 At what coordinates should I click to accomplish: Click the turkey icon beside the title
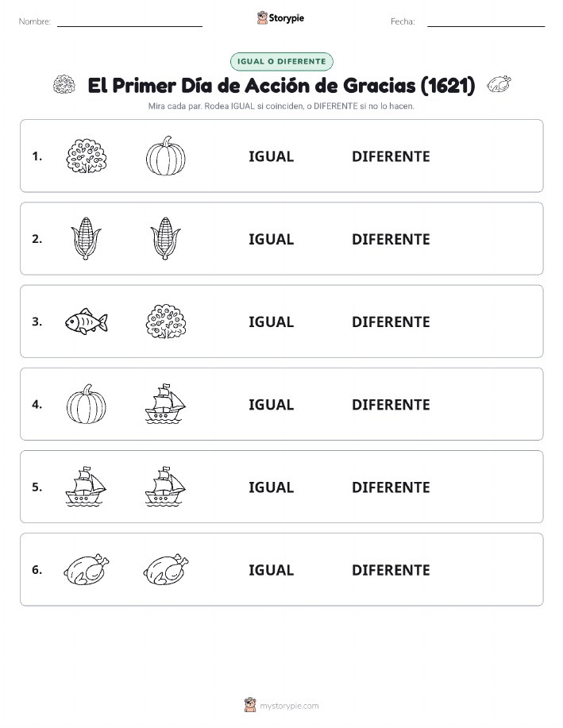coord(499,84)
